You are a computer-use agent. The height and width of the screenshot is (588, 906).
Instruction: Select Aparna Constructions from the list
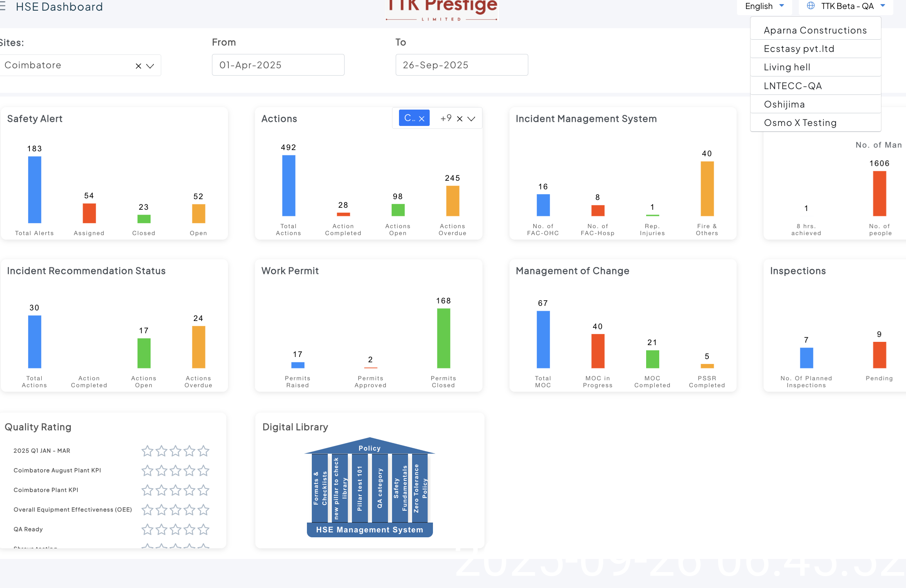[815, 30]
